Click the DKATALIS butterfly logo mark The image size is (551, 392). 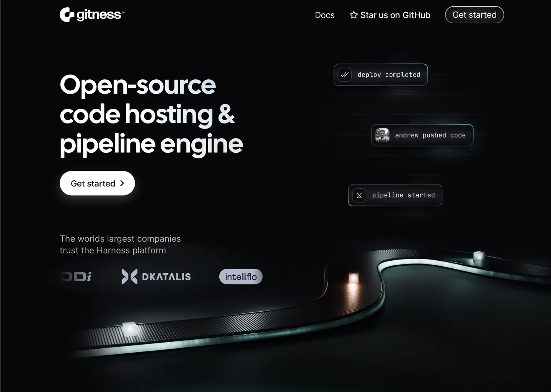[129, 276]
